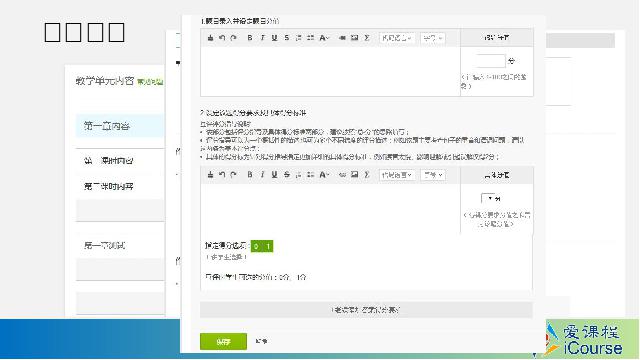
Task: Click the undo icon in the top editor toolbar
Action: tap(222, 38)
